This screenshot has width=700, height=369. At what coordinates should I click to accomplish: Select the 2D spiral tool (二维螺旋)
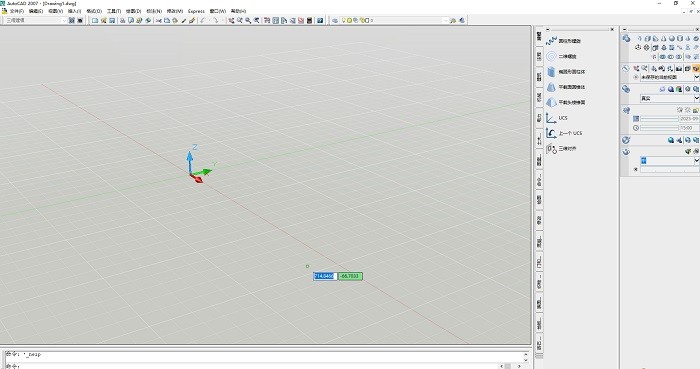point(562,56)
